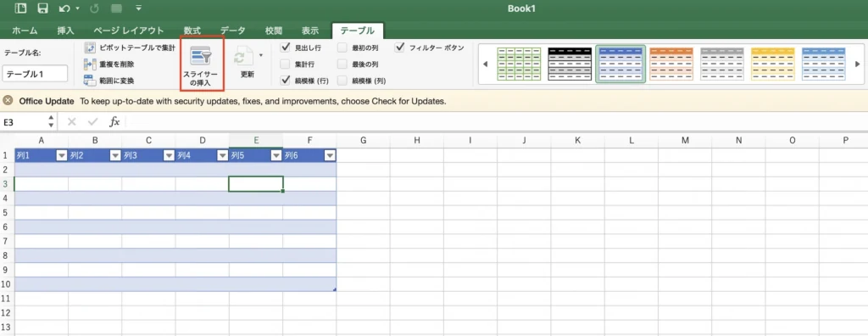Cancel formula entry with X icon
The width and height of the screenshot is (868, 336).
coord(71,122)
